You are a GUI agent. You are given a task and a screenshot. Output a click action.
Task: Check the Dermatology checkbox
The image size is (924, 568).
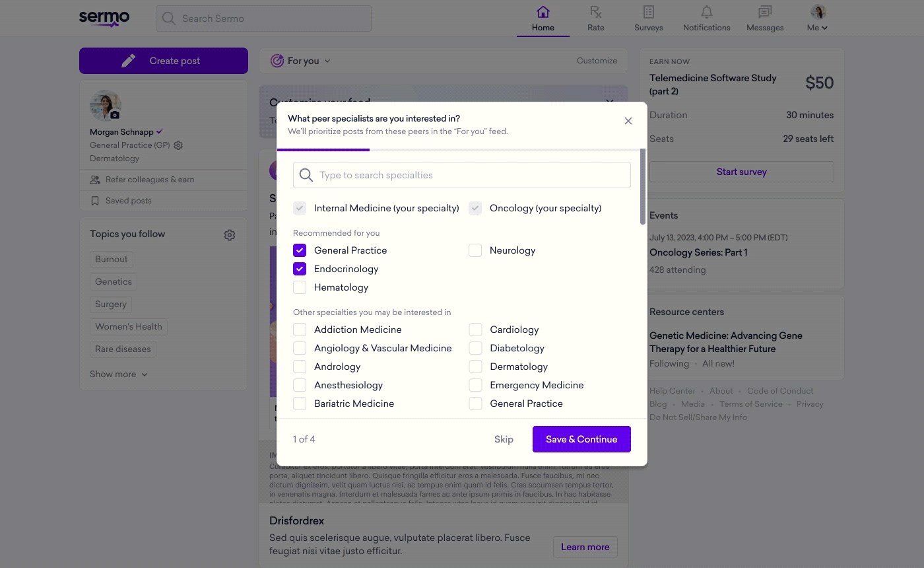pyautogui.click(x=475, y=367)
